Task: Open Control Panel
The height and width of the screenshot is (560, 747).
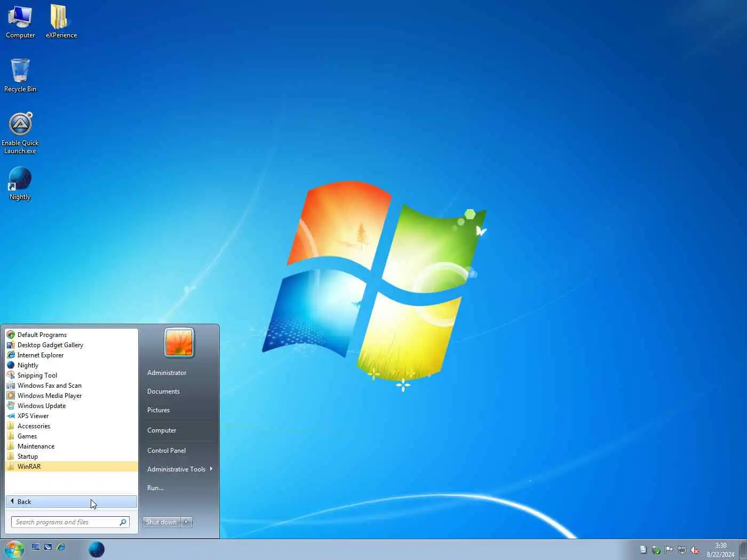Action: tap(178, 451)
